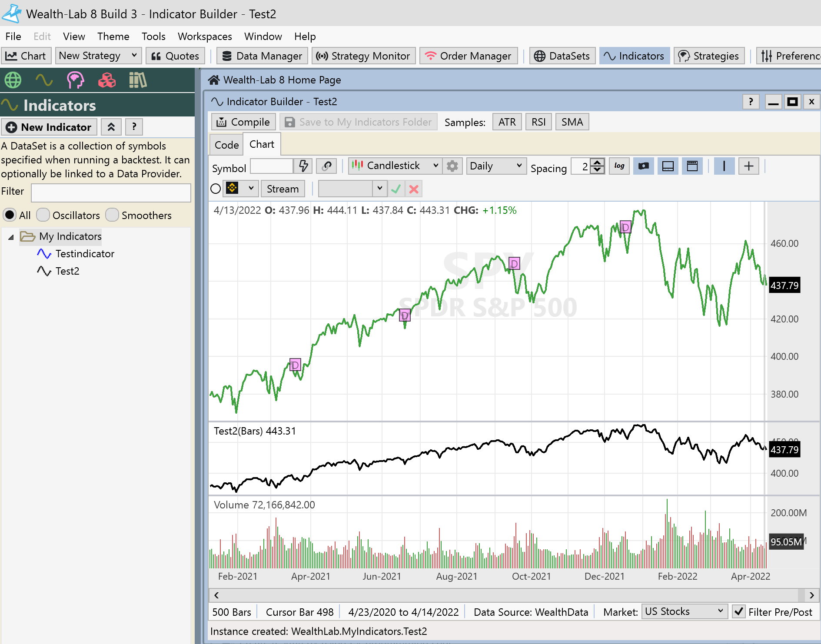Click New Indicator button
Image resolution: width=821 pixels, height=644 pixels.
(x=49, y=127)
